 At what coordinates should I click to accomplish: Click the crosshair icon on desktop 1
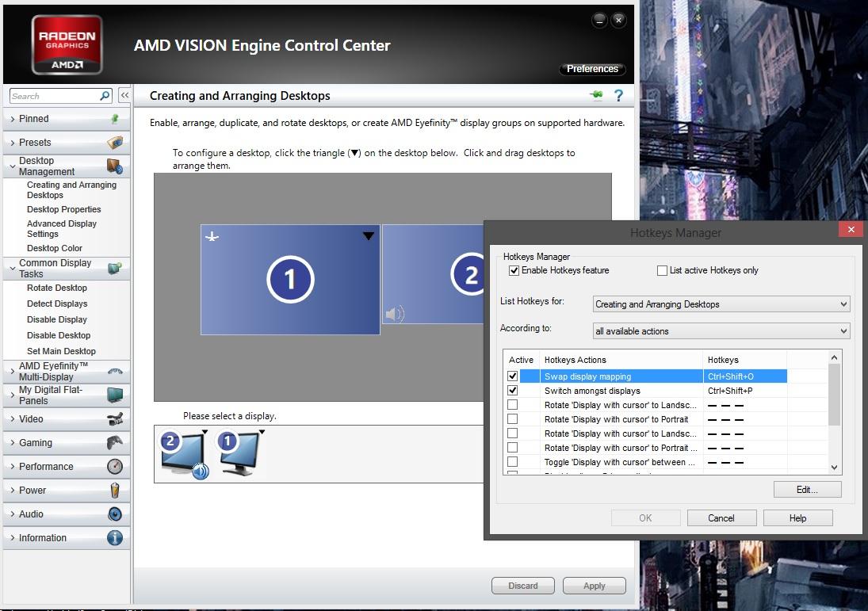pos(212,237)
